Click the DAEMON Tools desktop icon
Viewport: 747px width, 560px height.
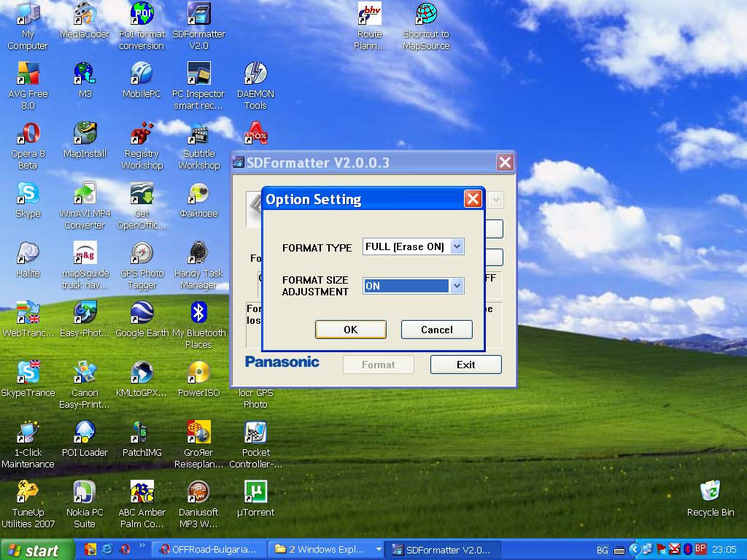pos(255,74)
